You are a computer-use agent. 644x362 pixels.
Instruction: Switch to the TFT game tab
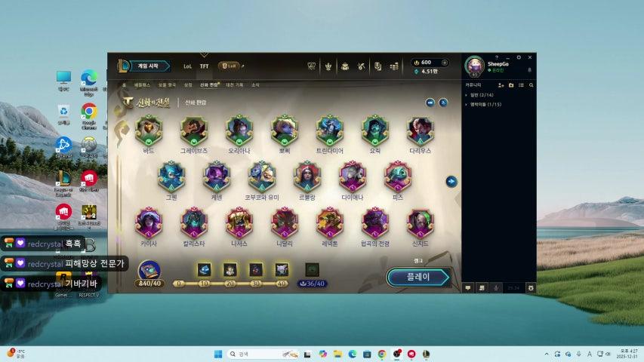point(204,66)
